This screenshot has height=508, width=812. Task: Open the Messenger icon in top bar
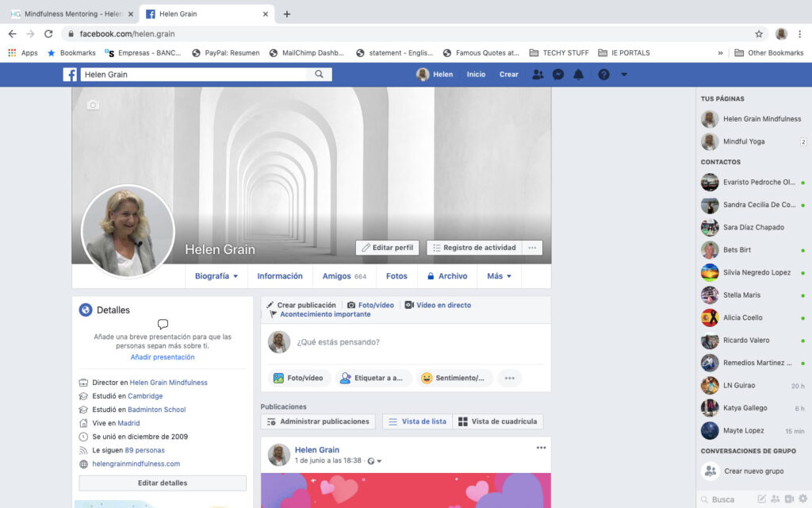click(x=558, y=75)
